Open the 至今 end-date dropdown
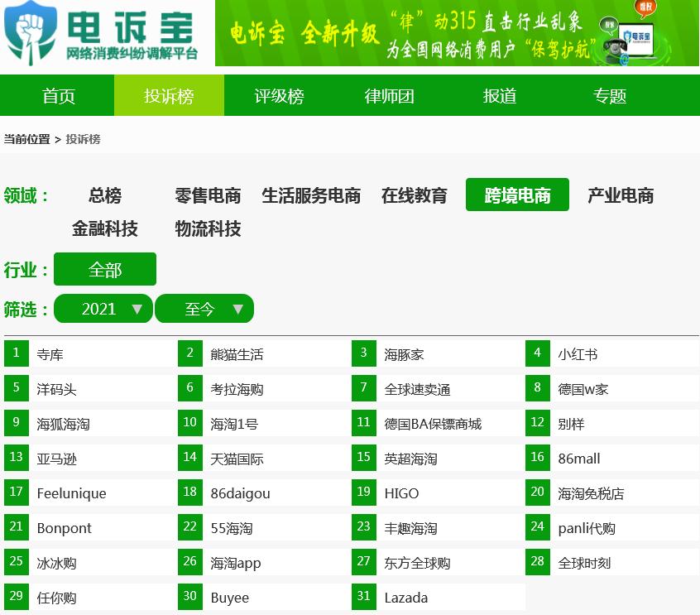Viewport: 700px width, 615px height. tap(204, 308)
